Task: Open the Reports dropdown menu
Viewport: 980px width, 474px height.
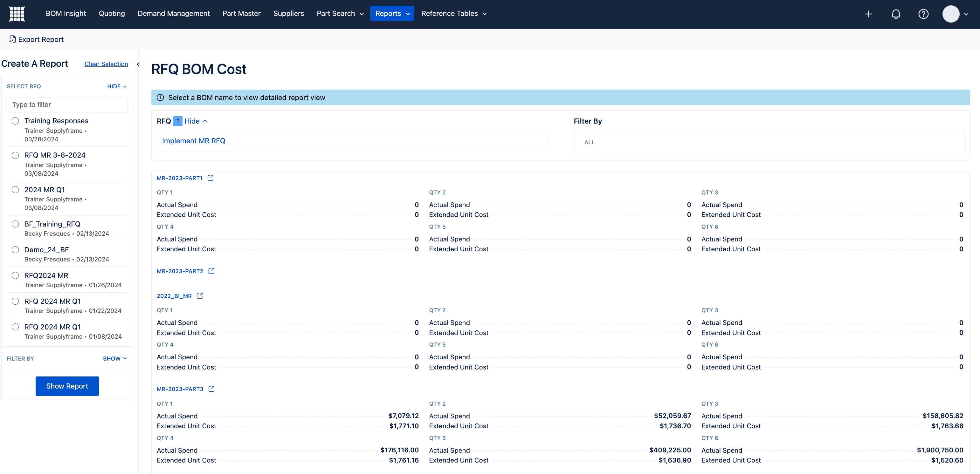Action: point(392,14)
